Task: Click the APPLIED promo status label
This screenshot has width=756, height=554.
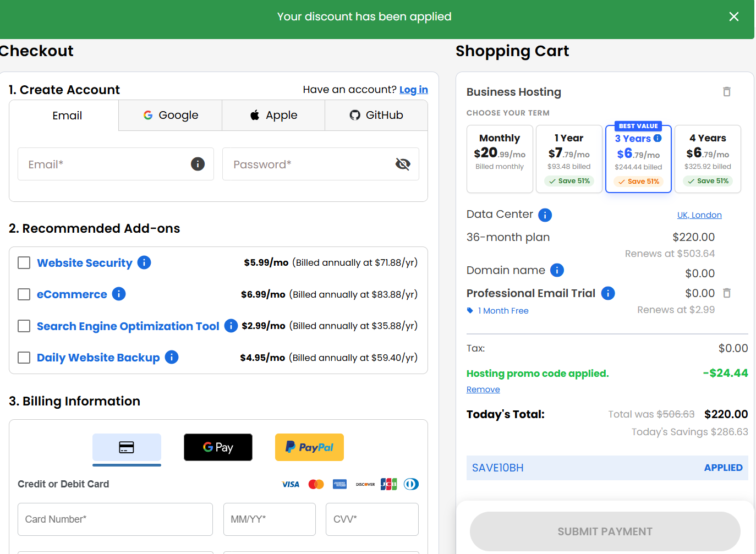Action: (723, 468)
